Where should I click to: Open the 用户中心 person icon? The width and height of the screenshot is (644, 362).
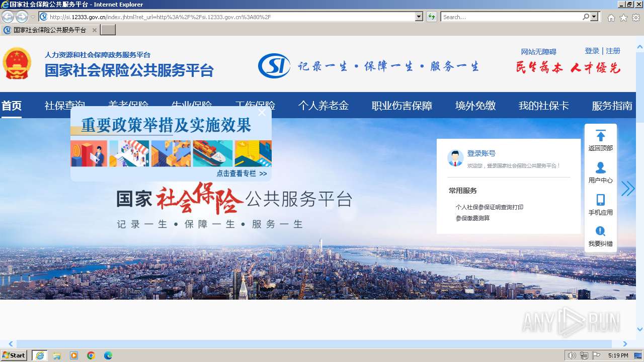point(601,167)
